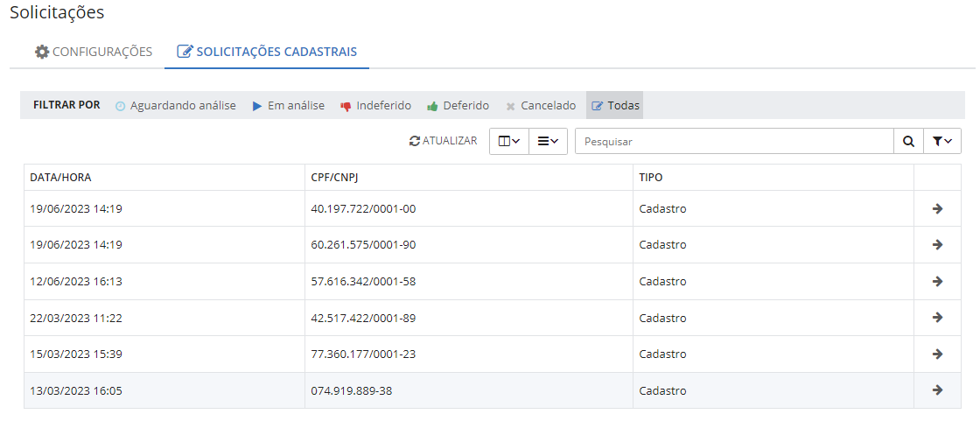Select the CNPJ 40.197.722/0001-00 cell
The width and height of the screenshot is (980, 421).
click(x=469, y=208)
